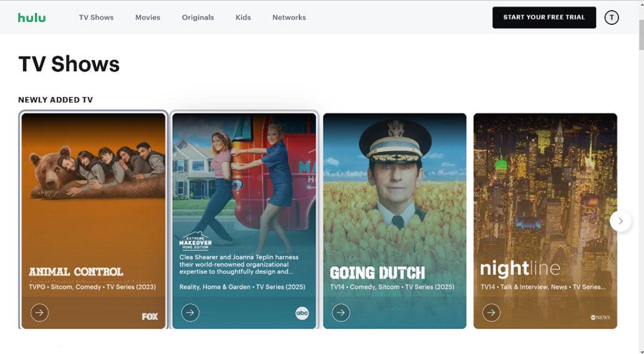Click 'TV14 • Comedy, Sitcom' metadata text
This screenshot has width=644, height=354.
pyautogui.click(x=392, y=287)
